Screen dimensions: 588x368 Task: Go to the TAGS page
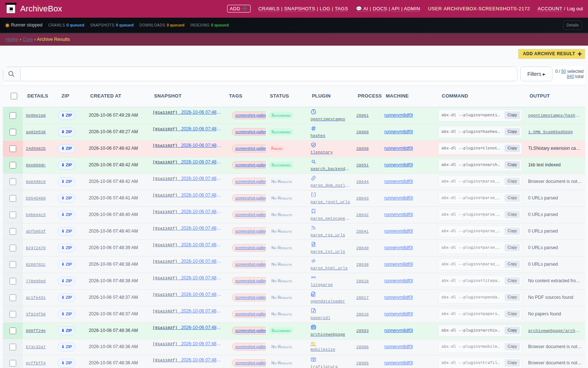(x=341, y=8)
